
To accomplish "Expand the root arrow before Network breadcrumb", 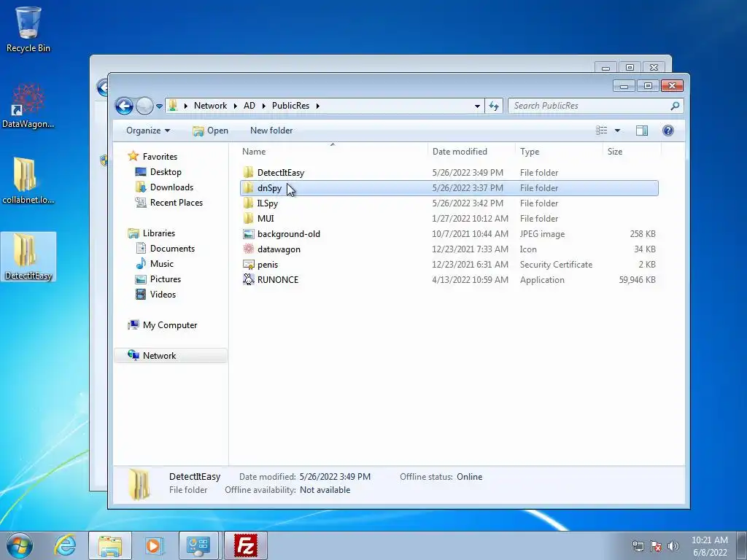I will [185, 106].
